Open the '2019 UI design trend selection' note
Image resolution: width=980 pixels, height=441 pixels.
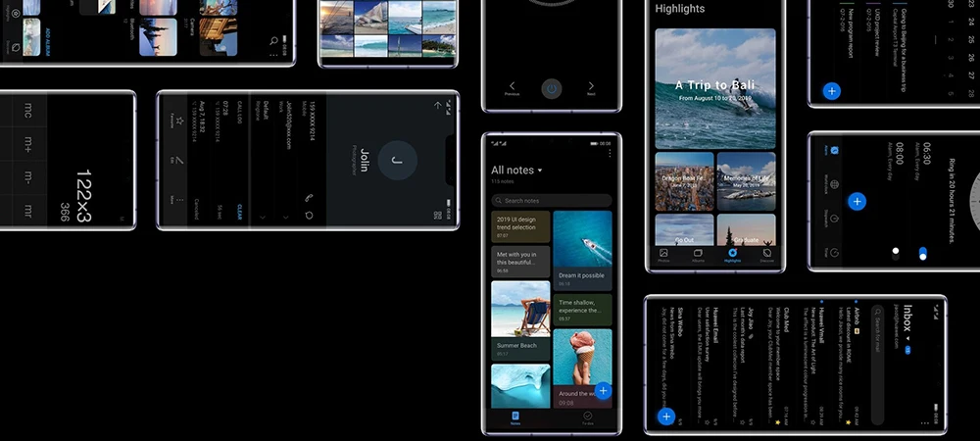(520, 226)
